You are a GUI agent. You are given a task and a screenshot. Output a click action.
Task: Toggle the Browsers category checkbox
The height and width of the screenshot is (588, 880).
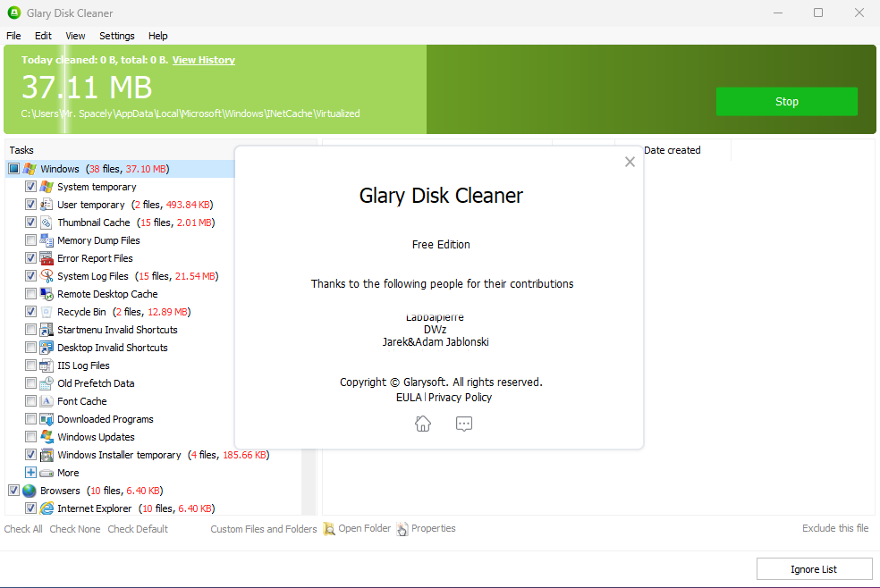(x=14, y=491)
